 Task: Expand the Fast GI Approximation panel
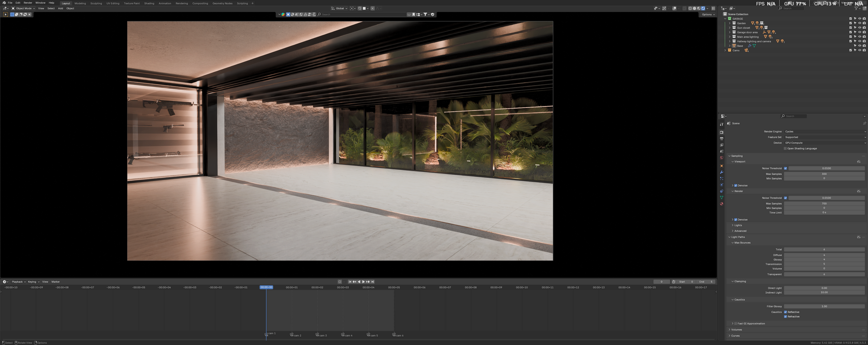click(x=732, y=324)
